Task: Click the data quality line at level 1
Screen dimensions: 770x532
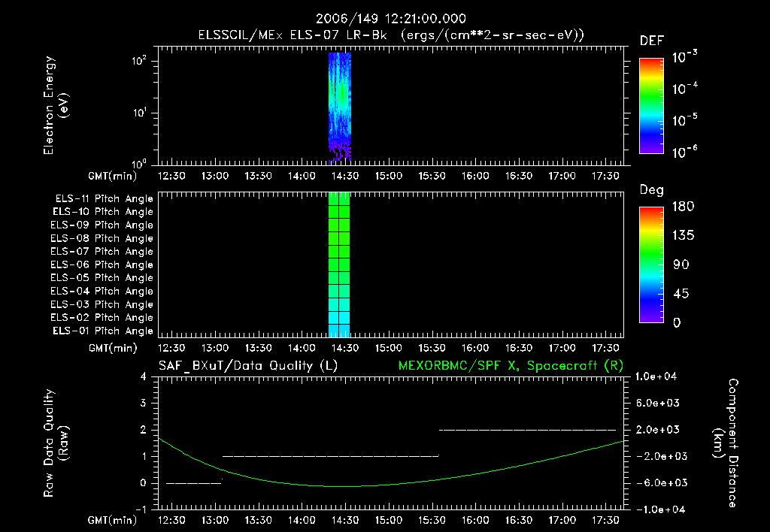Action: click(331, 456)
